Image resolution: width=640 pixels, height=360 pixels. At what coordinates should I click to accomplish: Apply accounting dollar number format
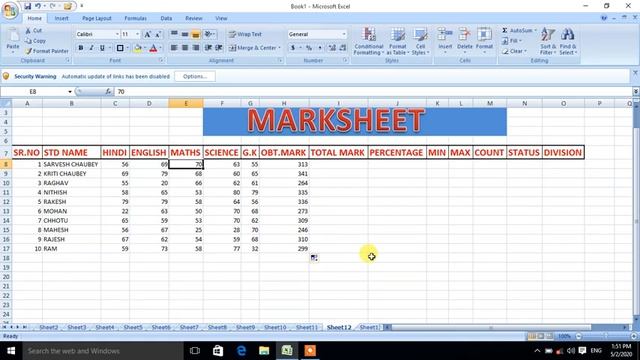(x=293, y=48)
